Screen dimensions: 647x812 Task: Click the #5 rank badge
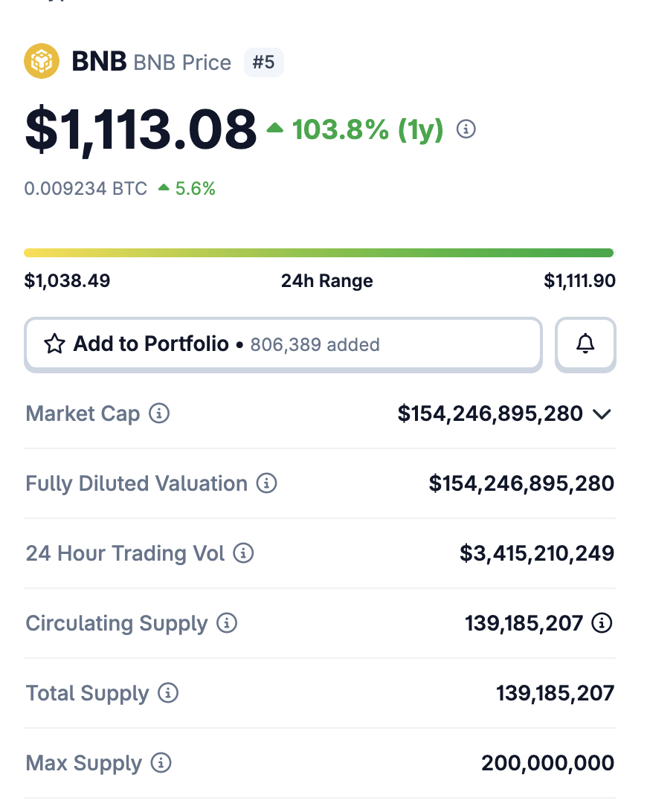263,62
